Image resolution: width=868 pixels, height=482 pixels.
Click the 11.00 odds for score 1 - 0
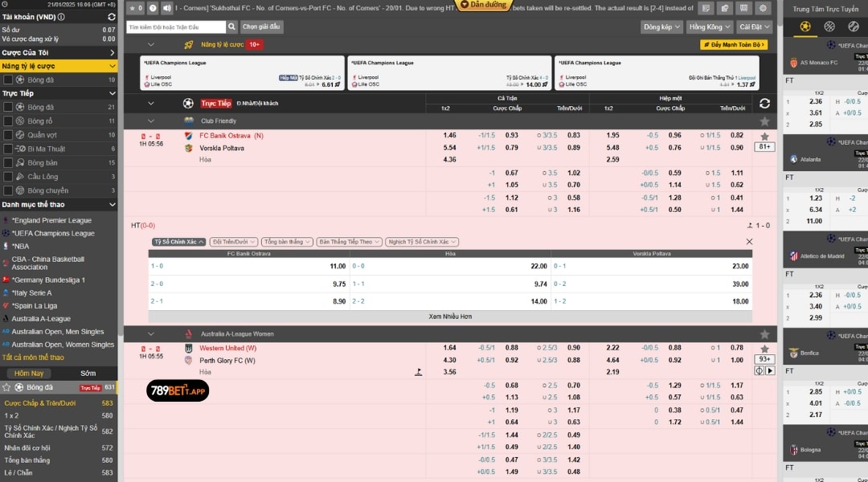pyautogui.click(x=338, y=266)
